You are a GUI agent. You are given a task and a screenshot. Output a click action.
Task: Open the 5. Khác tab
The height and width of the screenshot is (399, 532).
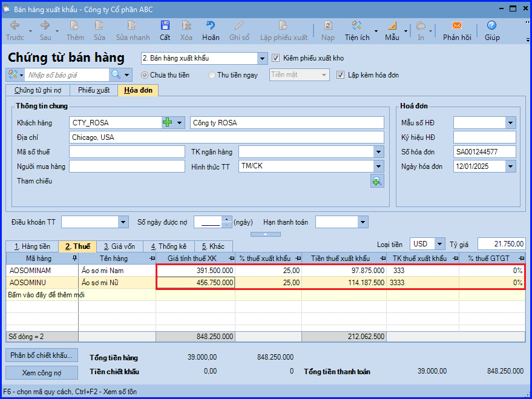214,246
